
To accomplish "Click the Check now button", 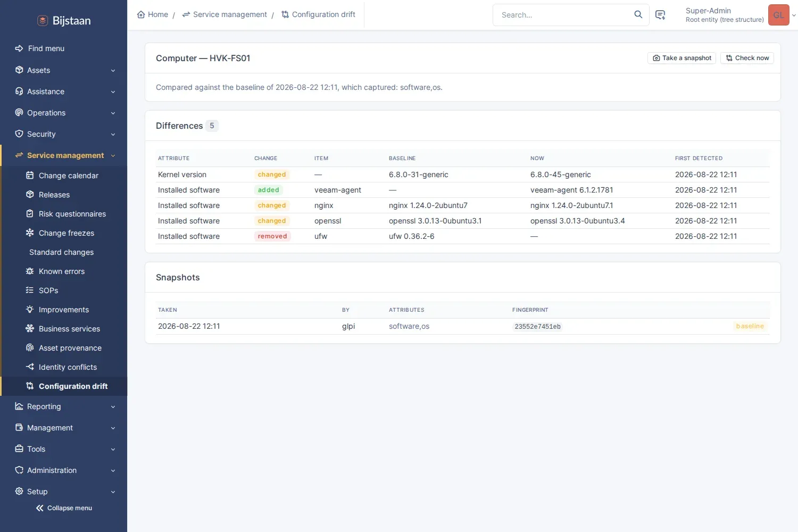I will (747, 58).
